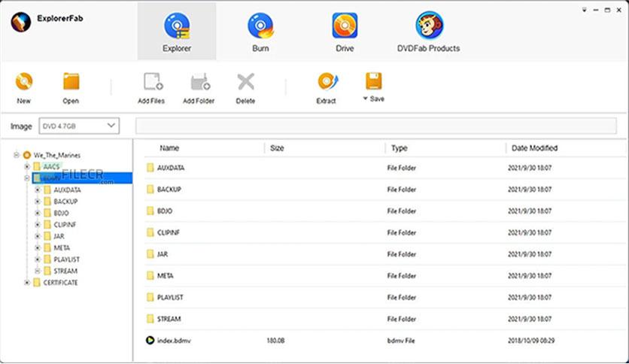
Task: Click the New disc icon
Action: coord(24,82)
